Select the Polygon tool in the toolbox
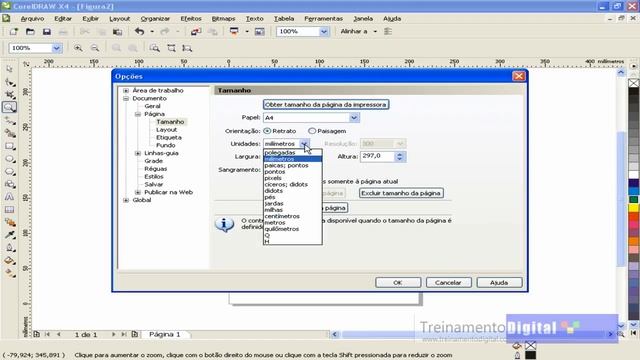 pyautogui.click(x=9, y=171)
